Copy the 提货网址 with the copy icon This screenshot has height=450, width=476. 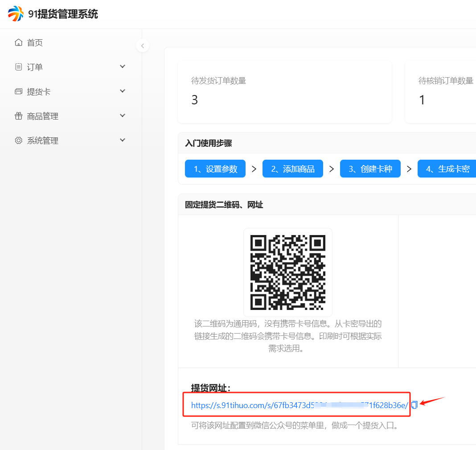click(x=414, y=405)
